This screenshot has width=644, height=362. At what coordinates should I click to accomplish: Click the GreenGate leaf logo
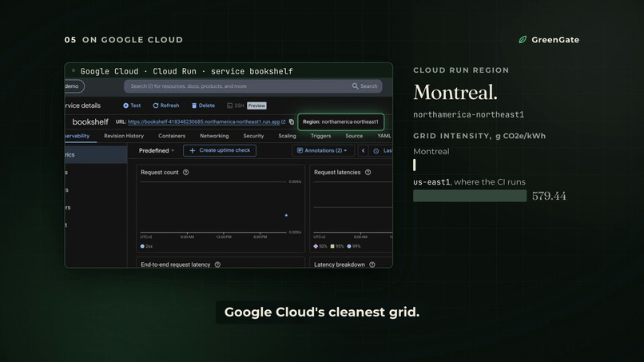click(x=523, y=40)
